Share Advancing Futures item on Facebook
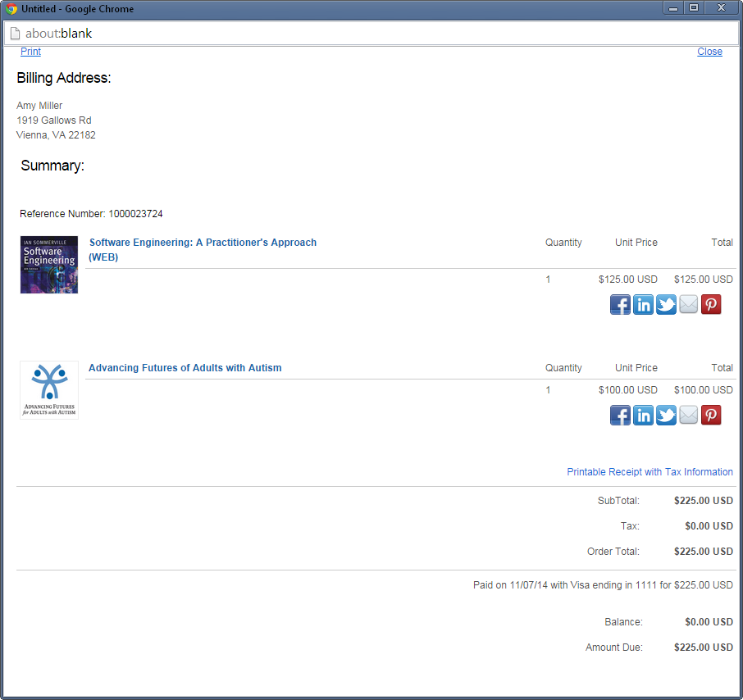 pos(620,416)
